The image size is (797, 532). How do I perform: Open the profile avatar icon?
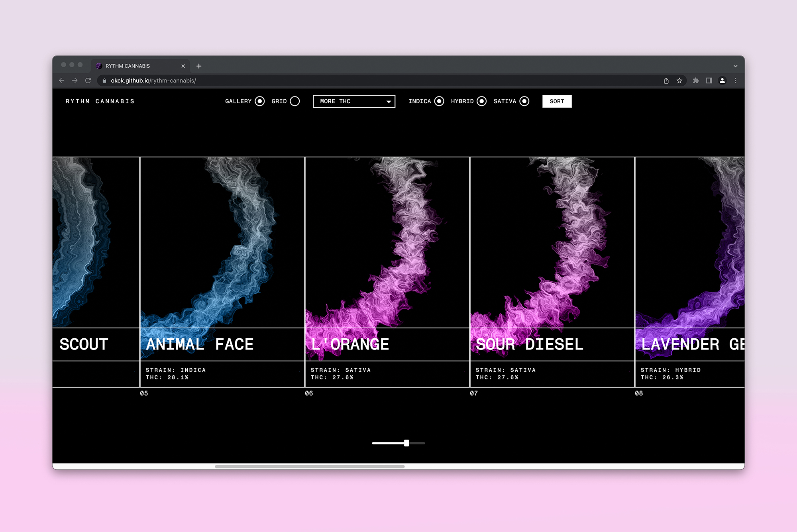pyautogui.click(x=722, y=80)
